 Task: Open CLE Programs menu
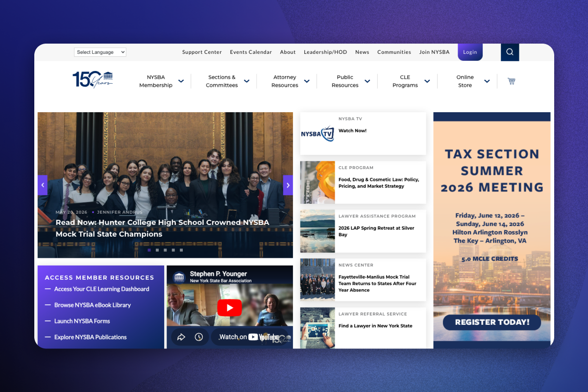click(405, 81)
